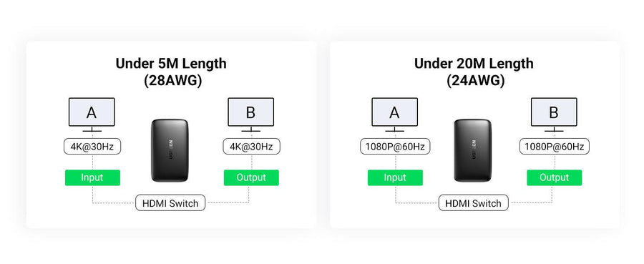644x264 pixels.
Task: Click the (28AWG) subtitle text
Action: [173, 80]
